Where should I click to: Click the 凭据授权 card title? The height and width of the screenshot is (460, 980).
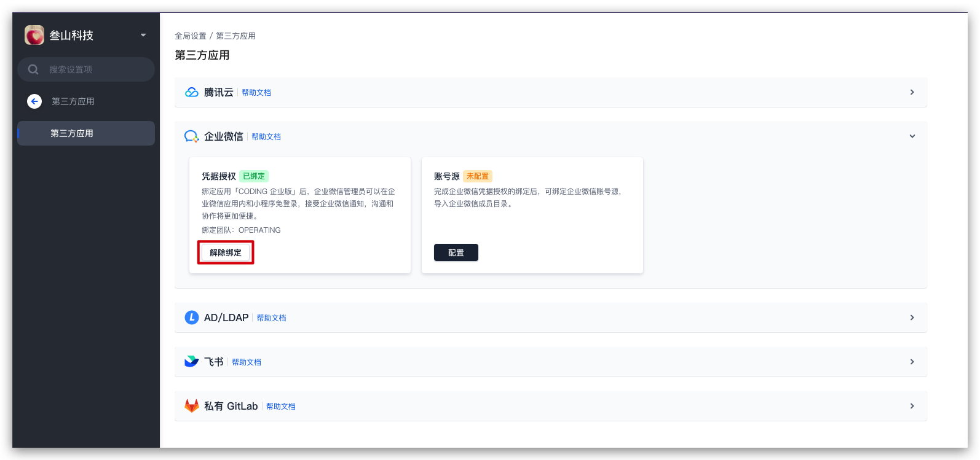[x=219, y=176]
